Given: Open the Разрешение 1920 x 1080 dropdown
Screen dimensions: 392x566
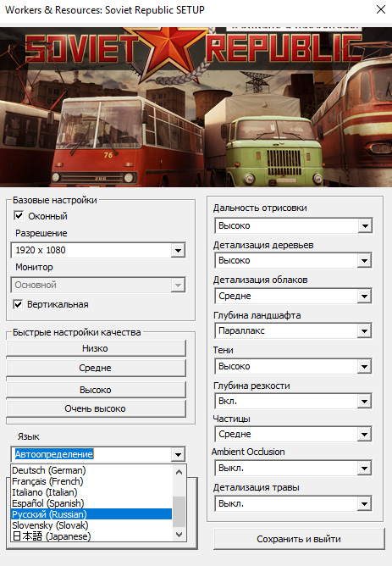Looking at the screenshot, I should (98, 250).
